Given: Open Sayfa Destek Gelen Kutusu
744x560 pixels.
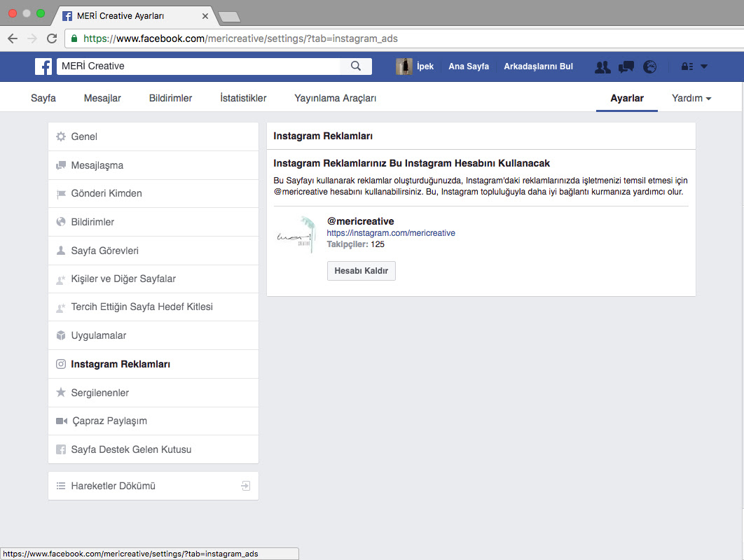Looking at the screenshot, I should click(153, 449).
